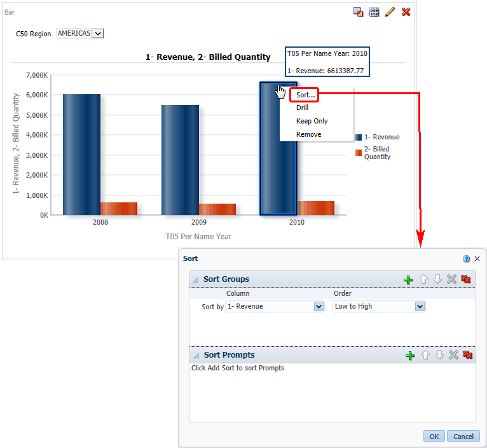
Task: Click the Format Container icon in Bar view
Action: click(x=359, y=12)
